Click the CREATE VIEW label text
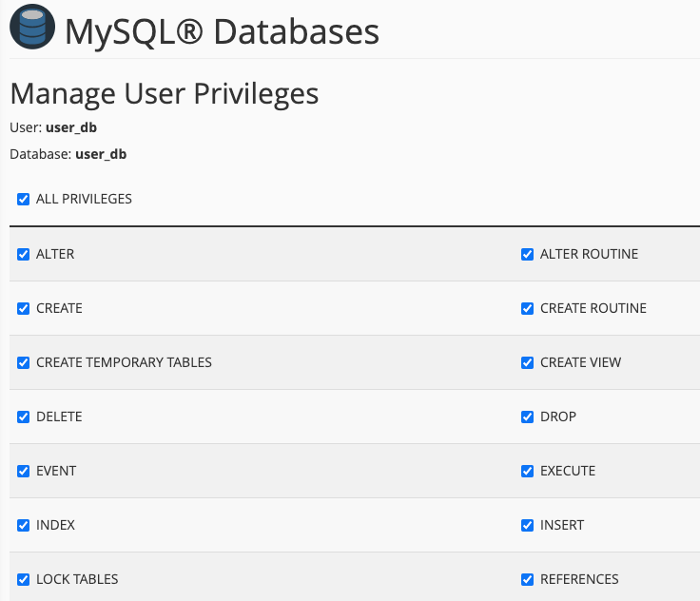 (580, 362)
